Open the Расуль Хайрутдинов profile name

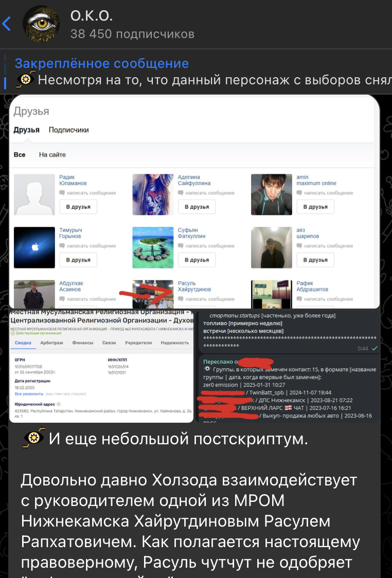point(194,286)
